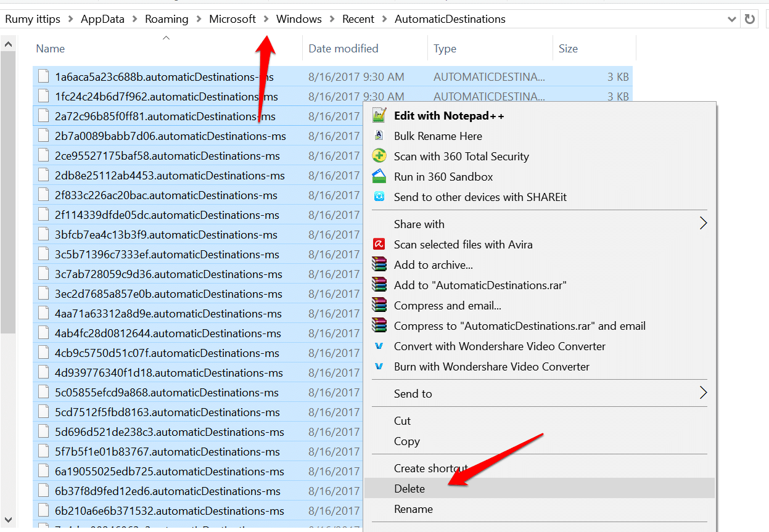Click file icon of 1a6aca5a23c688b.automaticDestinations-ms
The image size is (769, 532).
click(43, 76)
